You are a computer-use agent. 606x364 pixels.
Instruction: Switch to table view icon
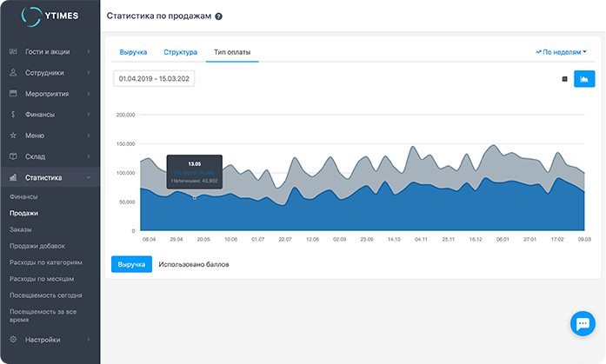click(x=564, y=79)
